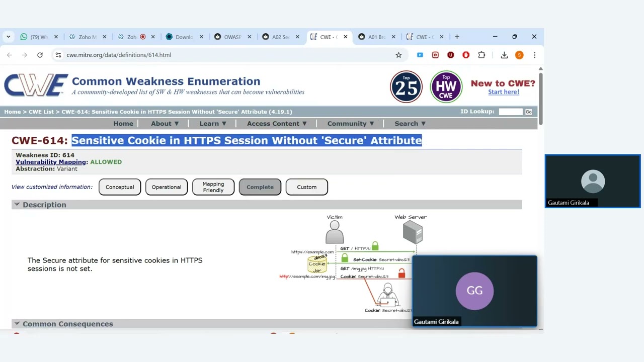Switch to the A01 Broken tab

pyautogui.click(x=373, y=37)
